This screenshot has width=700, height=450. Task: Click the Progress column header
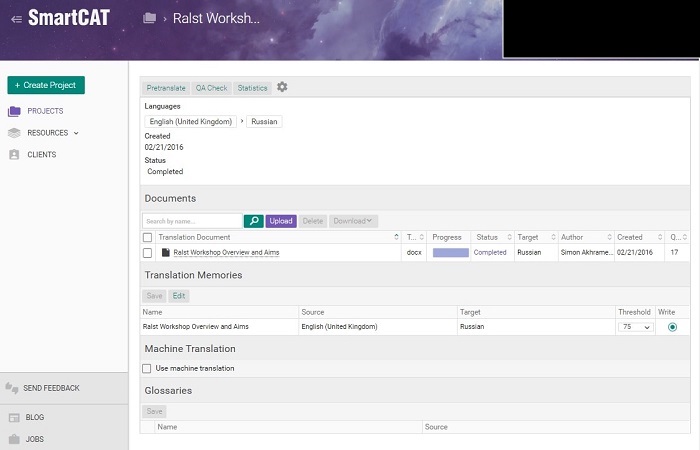pyautogui.click(x=447, y=238)
